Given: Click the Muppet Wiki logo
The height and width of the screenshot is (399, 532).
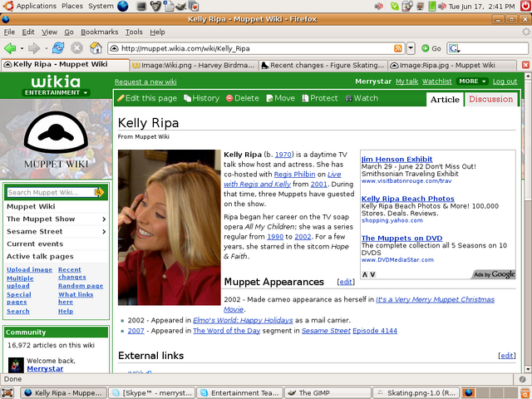Looking at the screenshot, I should tap(56, 140).
